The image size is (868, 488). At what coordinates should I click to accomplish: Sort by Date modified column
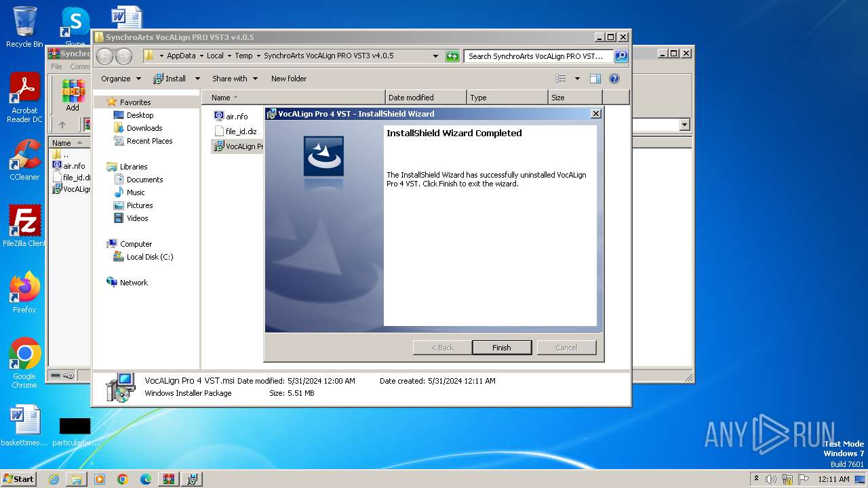(426, 98)
